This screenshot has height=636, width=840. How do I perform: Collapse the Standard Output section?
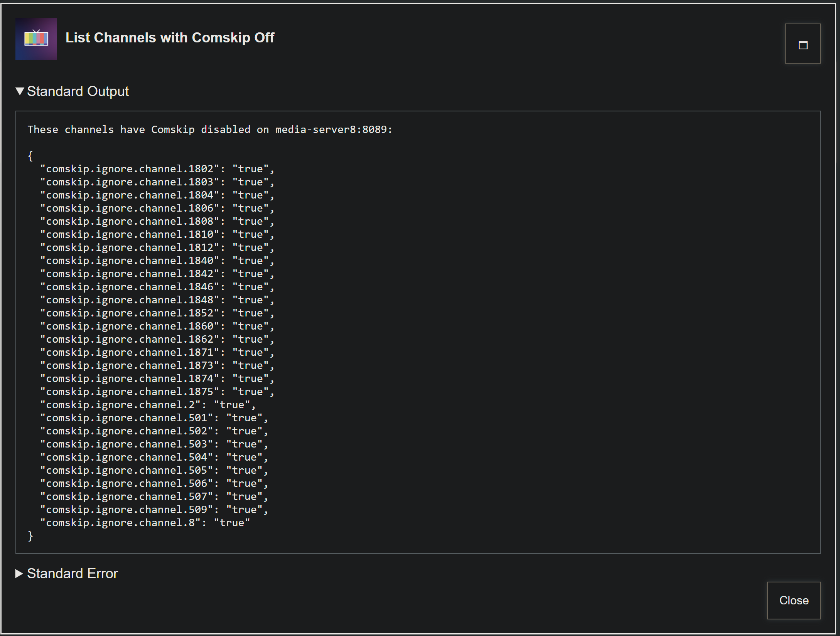[x=72, y=91]
